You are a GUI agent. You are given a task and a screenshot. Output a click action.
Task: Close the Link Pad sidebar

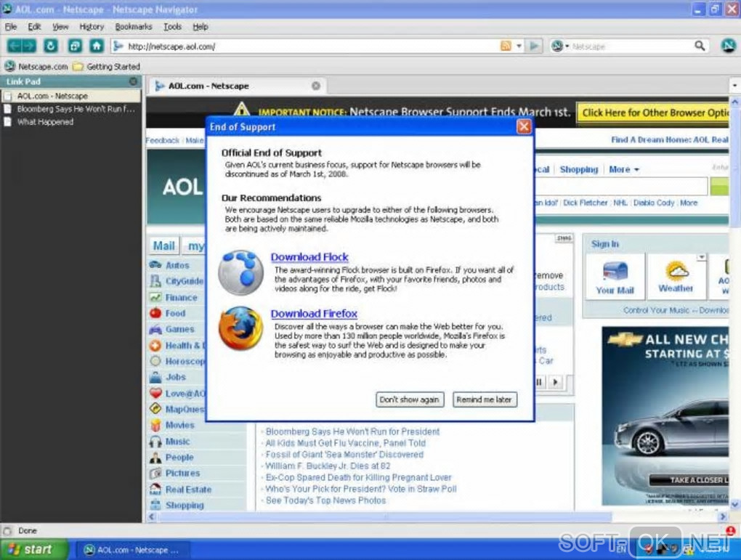coord(133,81)
